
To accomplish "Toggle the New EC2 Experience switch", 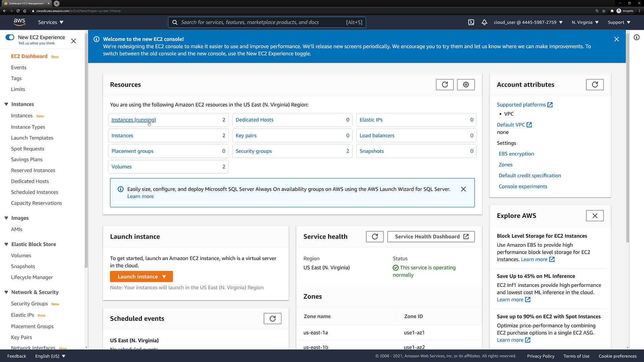I will pos(10,37).
